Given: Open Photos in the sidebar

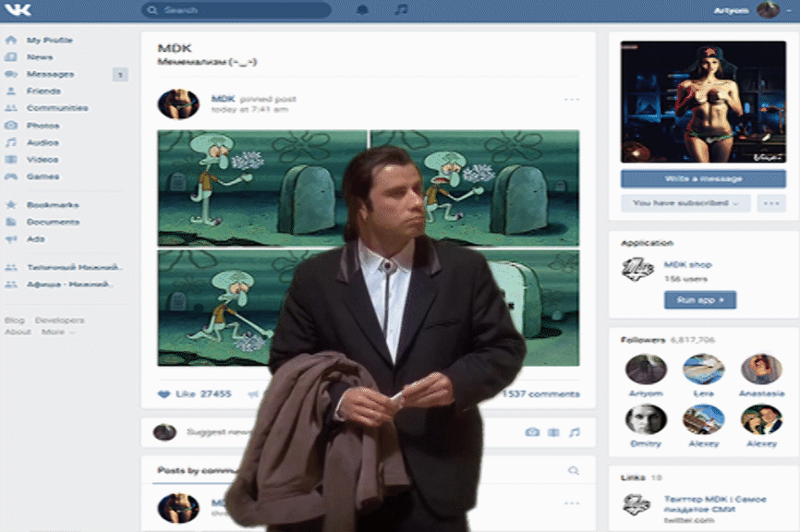Looking at the screenshot, I should pyautogui.click(x=42, y=125).
